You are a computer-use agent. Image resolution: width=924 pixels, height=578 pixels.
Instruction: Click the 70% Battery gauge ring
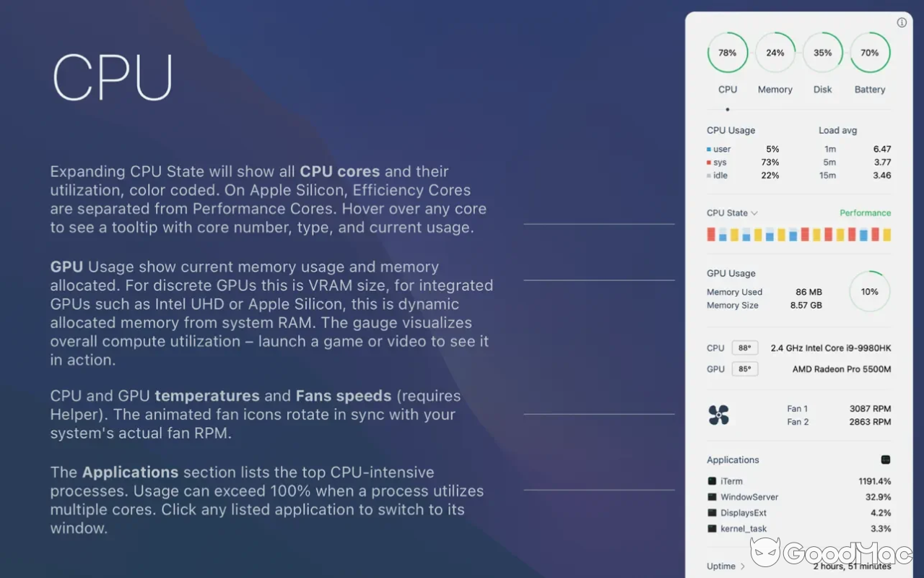pyautogui.click(x=870, y=52)
